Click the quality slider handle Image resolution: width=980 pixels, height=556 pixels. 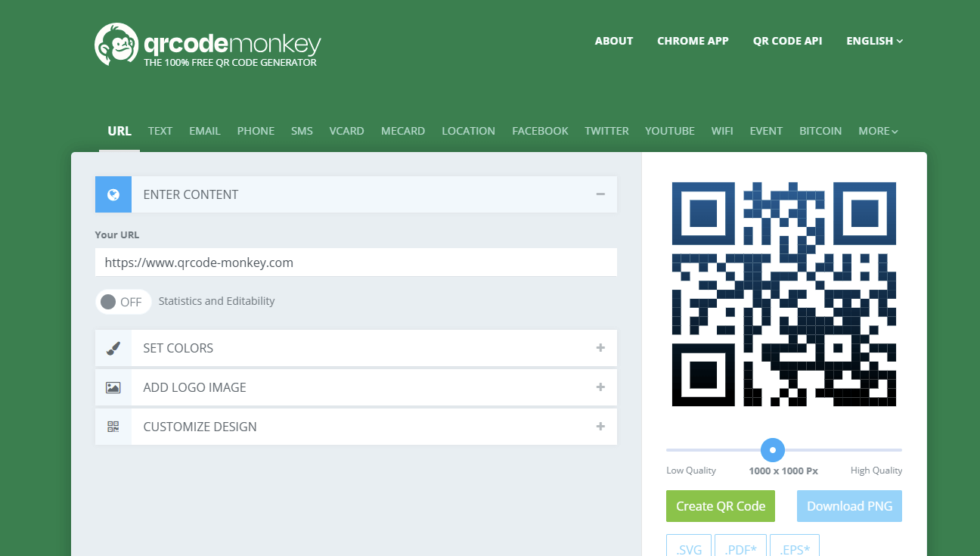click(772, 450)
